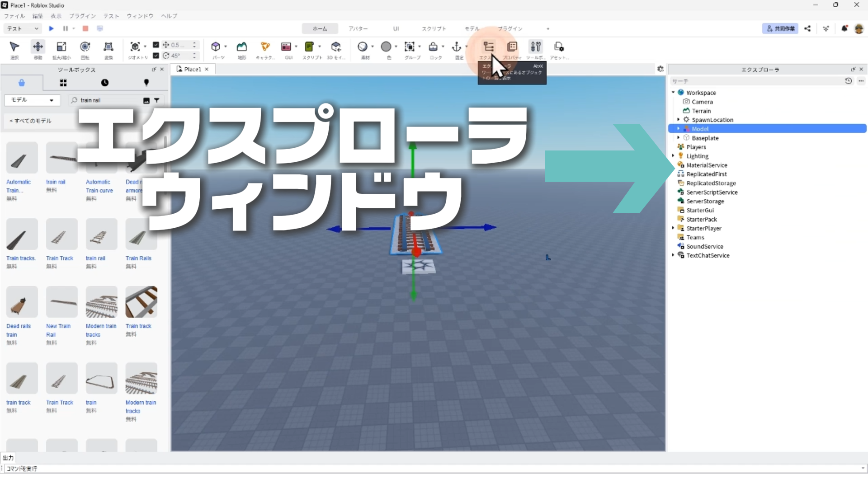
Task: Open the Properties panel icon
Action: coord(512,47)
